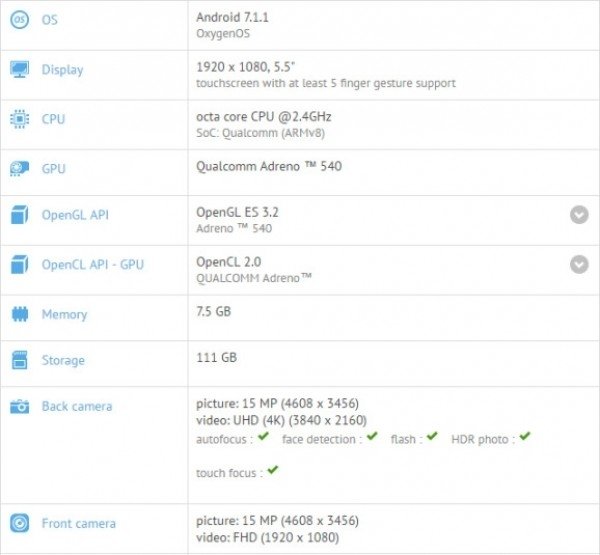Click the CPU chip icon
Viewport: 600px width, 555px height.
click(20, 119)
